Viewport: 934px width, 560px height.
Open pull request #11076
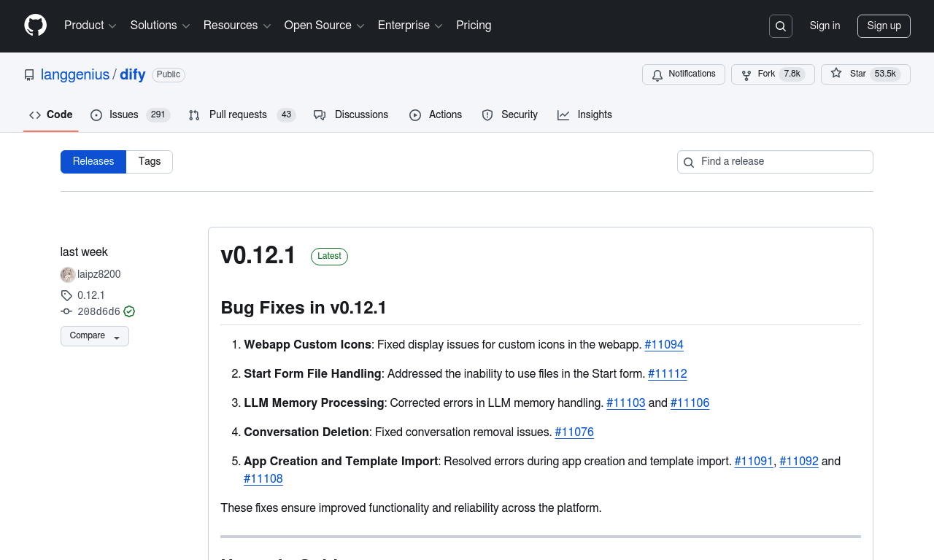coord(574,432)
